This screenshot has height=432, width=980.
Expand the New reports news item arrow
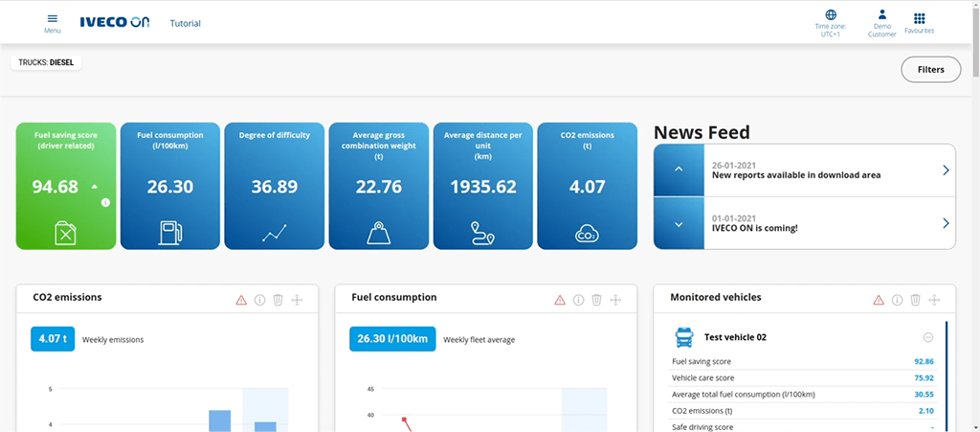coord(946,171)
